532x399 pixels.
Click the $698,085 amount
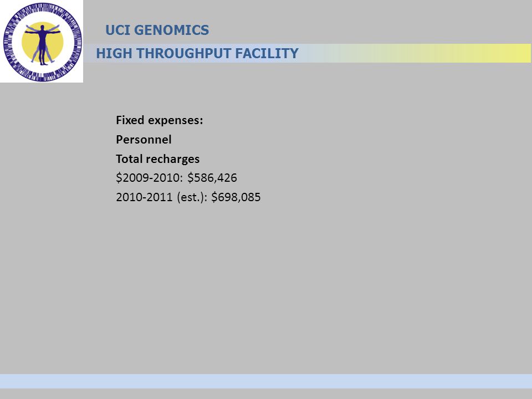click(236, 197)
